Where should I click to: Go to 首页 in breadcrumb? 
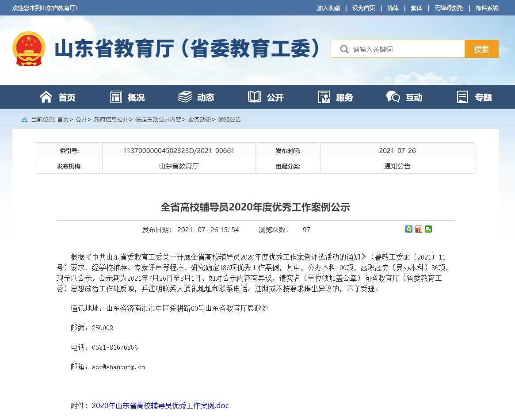[x=63, y=119]
